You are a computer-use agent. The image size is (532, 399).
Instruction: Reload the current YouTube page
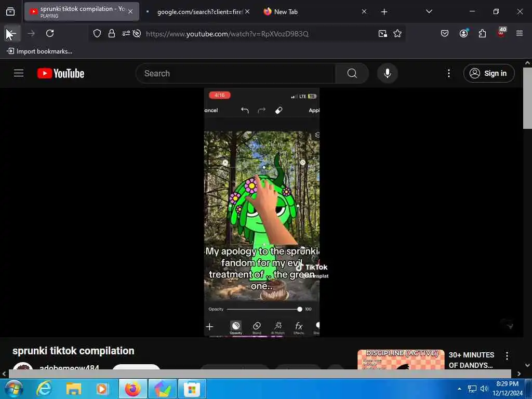click(x=50, y=33)
